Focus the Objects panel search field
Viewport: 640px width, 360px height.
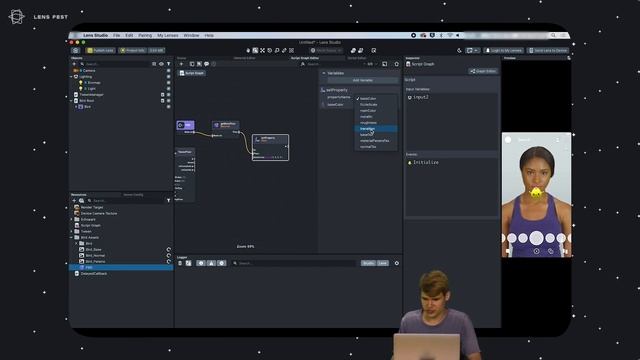(x=115, y=64)
